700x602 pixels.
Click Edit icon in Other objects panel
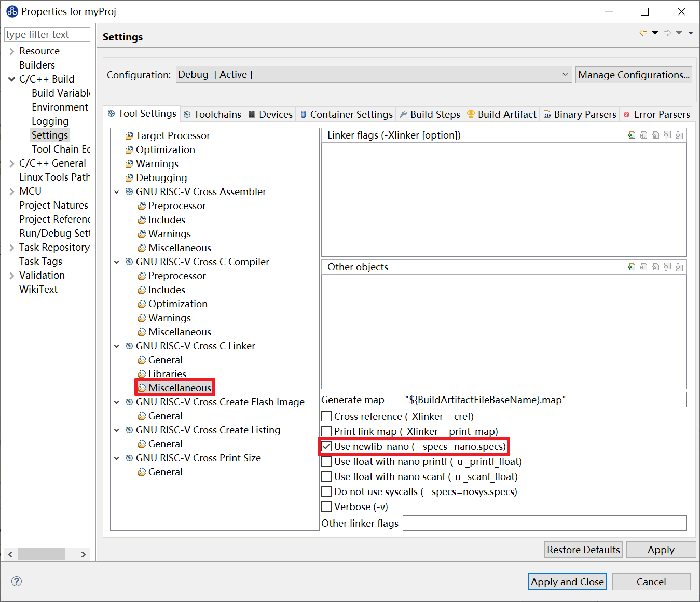click(656, 267)
